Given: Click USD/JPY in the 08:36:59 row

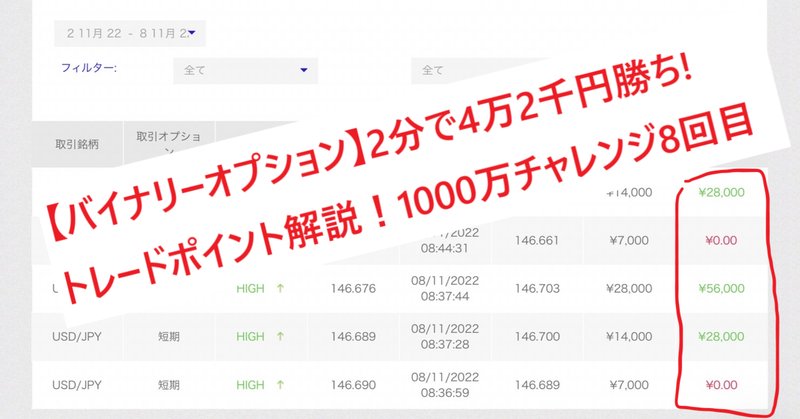Looking at the screenshot, I should coord(77,385).
